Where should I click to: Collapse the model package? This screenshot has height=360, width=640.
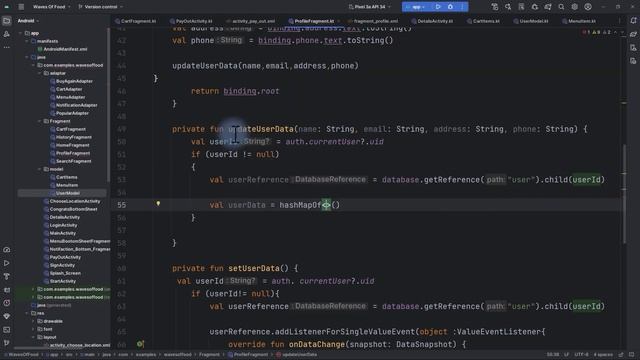(40, 169)
